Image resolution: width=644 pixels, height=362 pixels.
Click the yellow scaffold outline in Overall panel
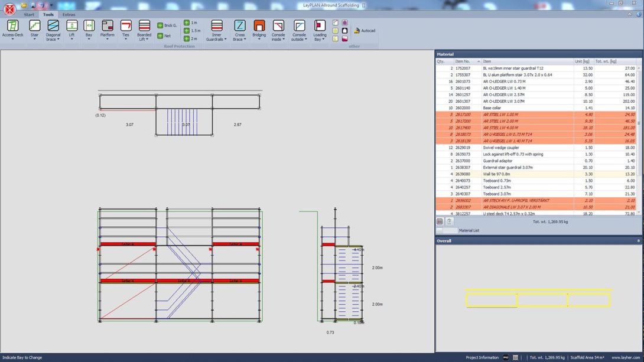click(538, 298)
